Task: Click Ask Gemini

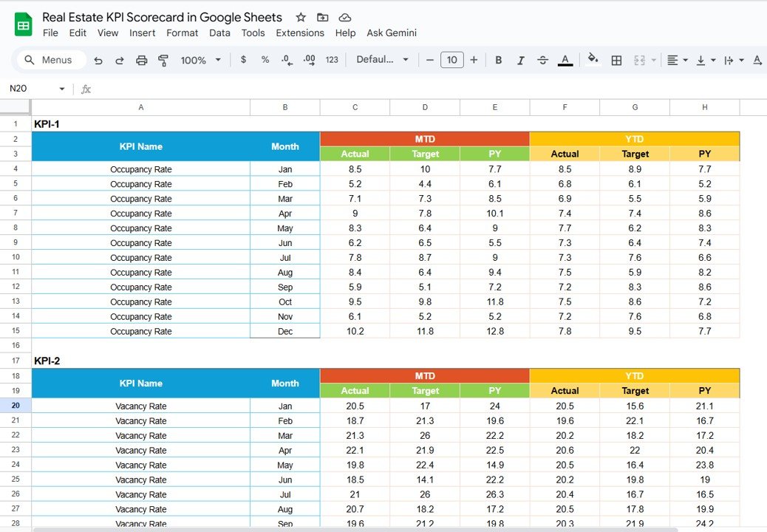Action: pyautogui.click(x=392, y=33)
